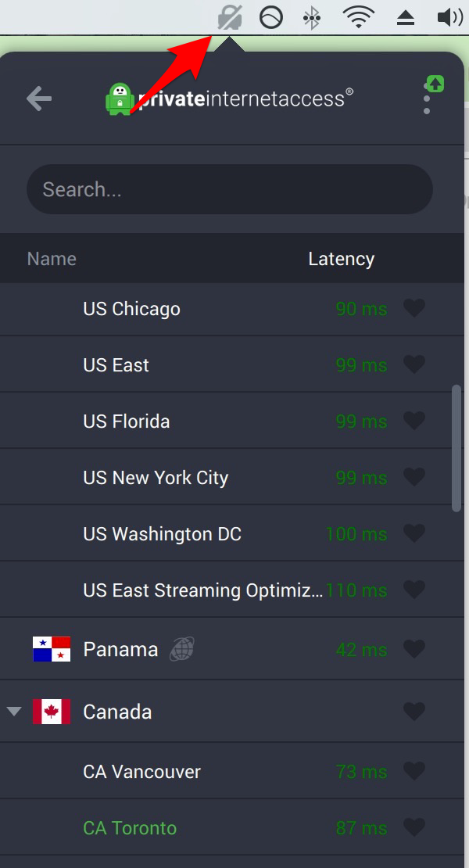Connect to US Washington DC server

point(232,533)
